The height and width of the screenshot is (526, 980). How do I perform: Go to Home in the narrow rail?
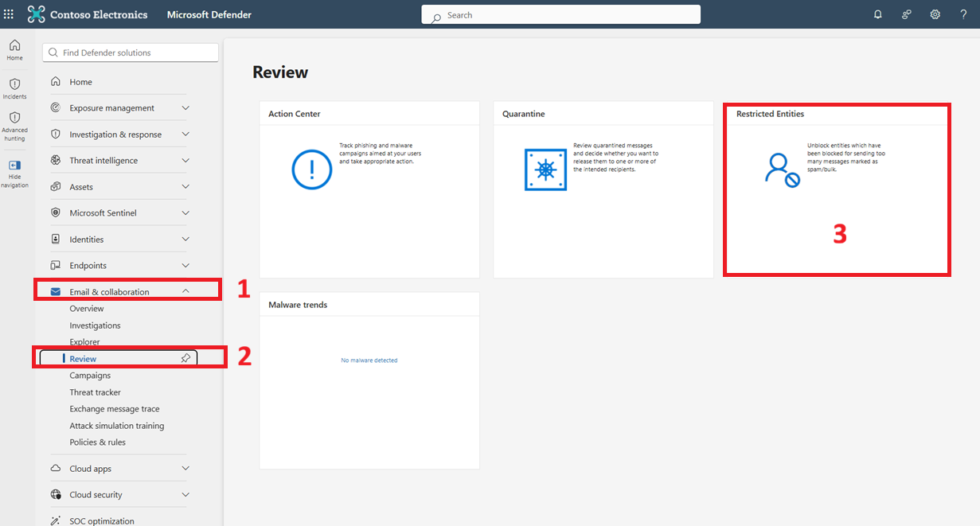15,49
